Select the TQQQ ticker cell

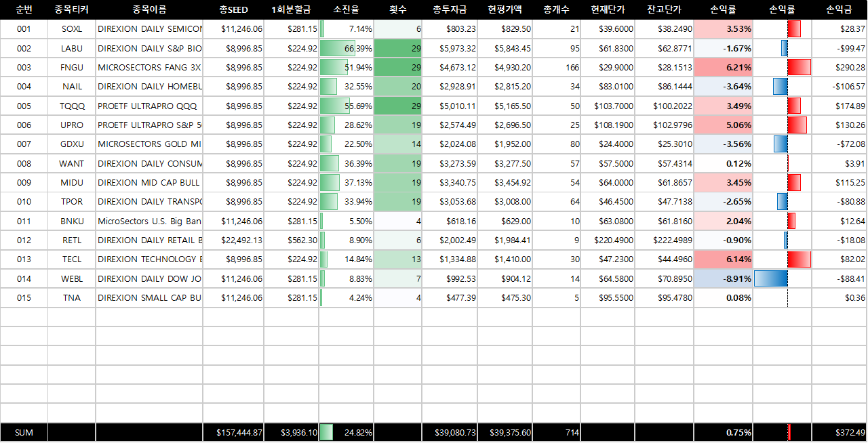click(71, 106)
